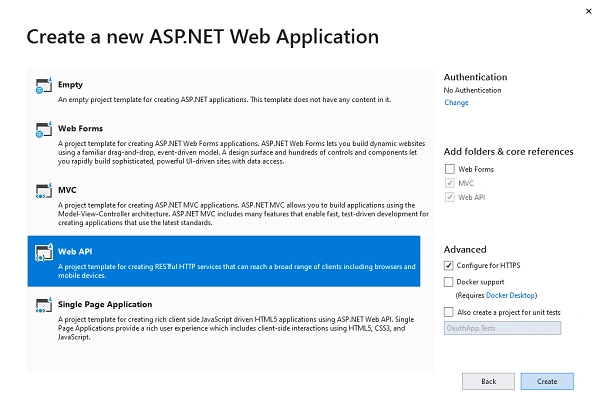Enable Docker support checkbox
Screen dimensions: 600x408
pyautogui.click(x=448, y=282)
